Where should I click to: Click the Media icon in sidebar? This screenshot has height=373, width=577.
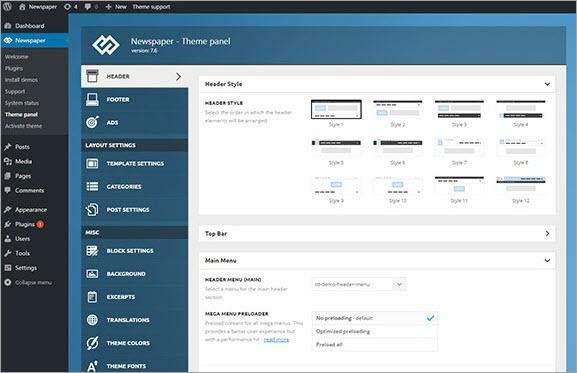[x=8, y=161]
